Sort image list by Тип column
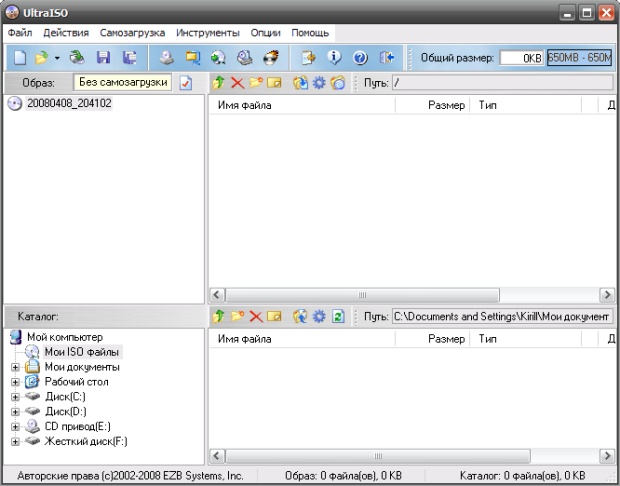 pyautogui.click(x=525, y=105)
